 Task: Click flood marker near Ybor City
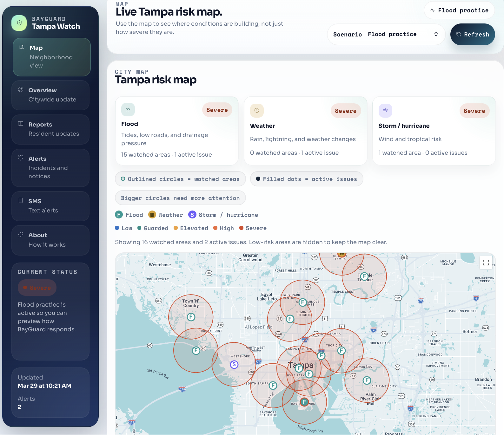pos(341,351)
